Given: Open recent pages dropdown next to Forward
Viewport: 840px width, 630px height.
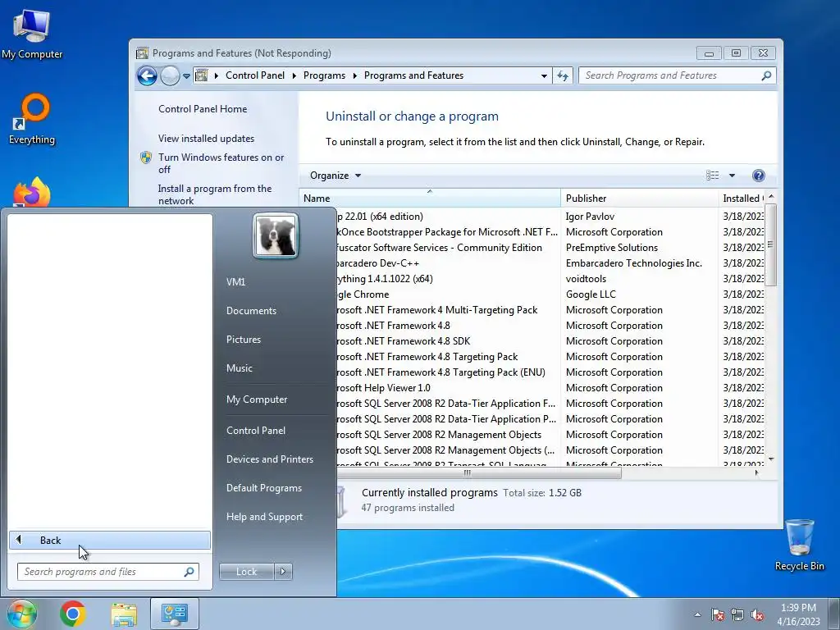Looking at the screenshot, I should 186,76.
